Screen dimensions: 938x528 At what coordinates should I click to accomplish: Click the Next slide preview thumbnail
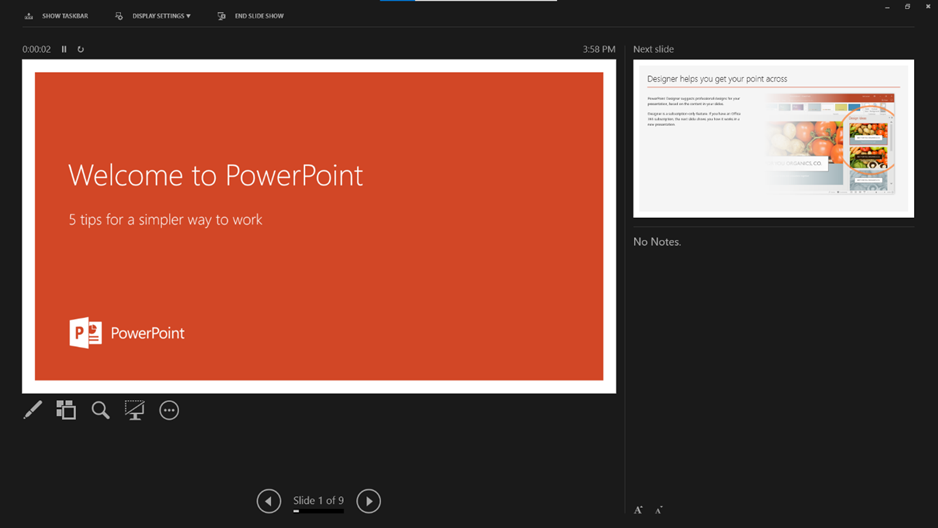click(773, 139)
